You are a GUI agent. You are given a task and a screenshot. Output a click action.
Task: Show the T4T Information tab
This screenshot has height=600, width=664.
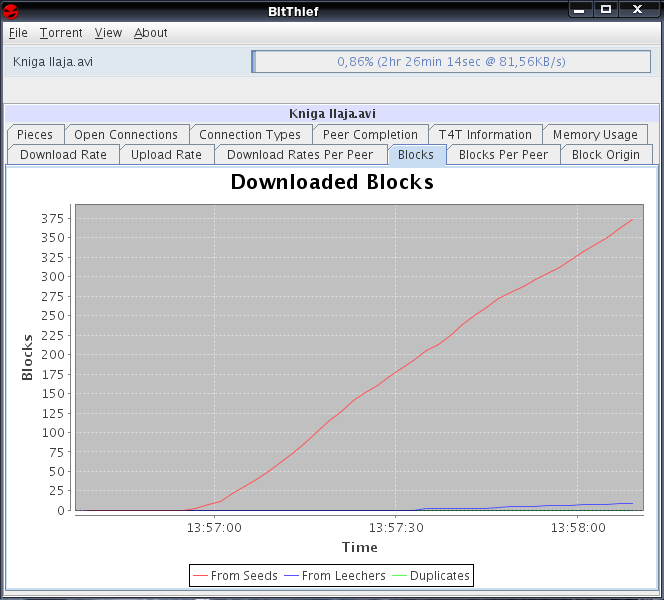click(485, 135)
